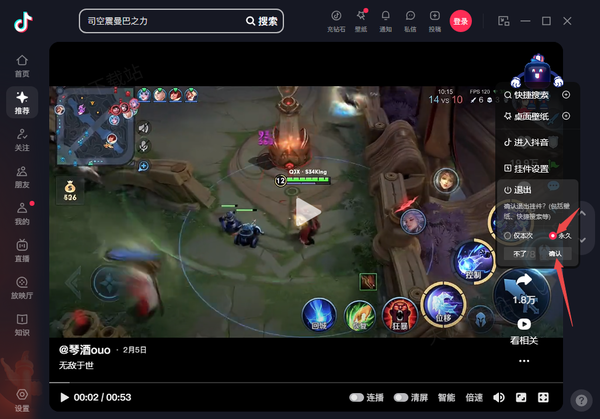Click the 投稿 upload icon
The image size is (600, 419).
[435, 21]
